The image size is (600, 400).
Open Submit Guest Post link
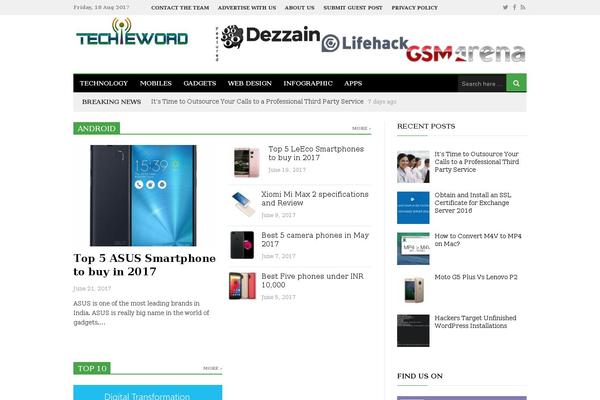(x=353, y=8)
